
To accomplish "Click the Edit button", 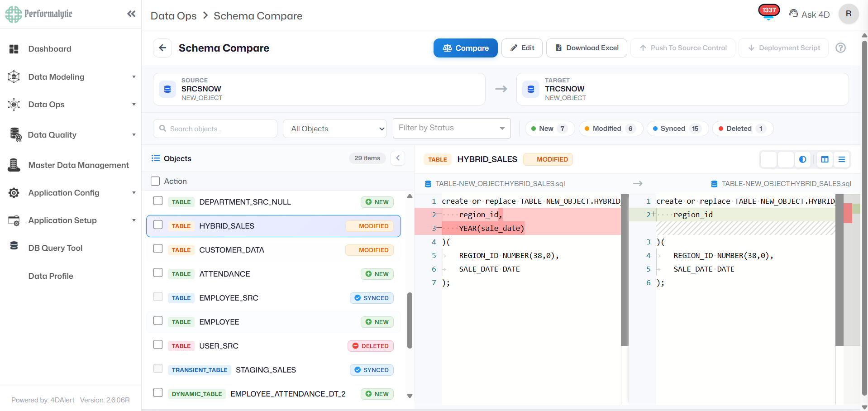I will click(522, 48).
